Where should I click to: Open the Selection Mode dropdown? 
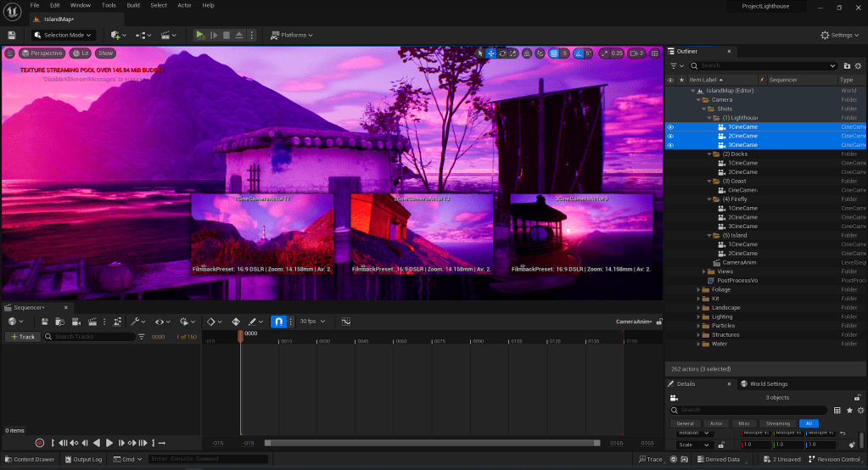pos(62,35)
